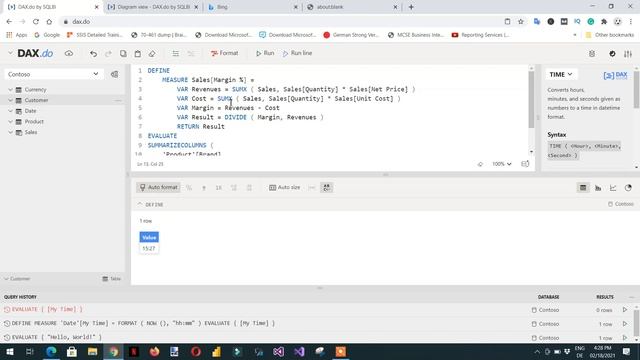Switch to the Diagram view browser tab
This screenshot has height=360, width=640.
tap(153, 7)
